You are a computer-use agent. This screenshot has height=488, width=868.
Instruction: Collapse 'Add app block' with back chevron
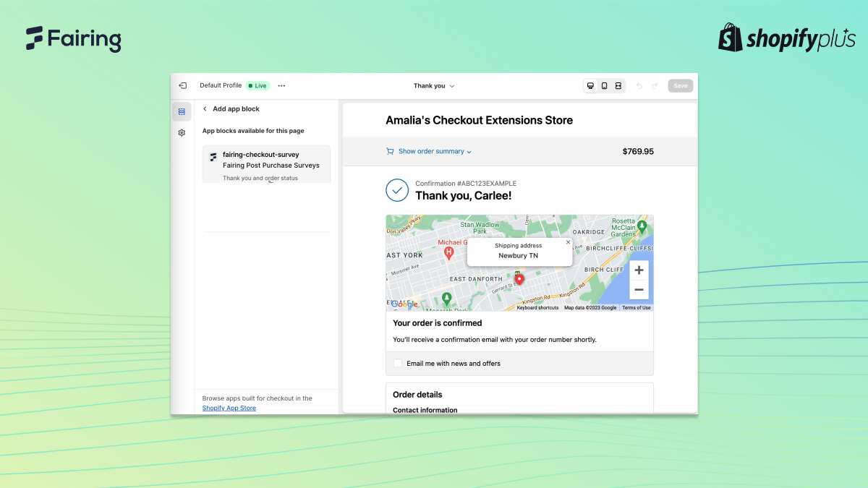[x=205, y=108]
